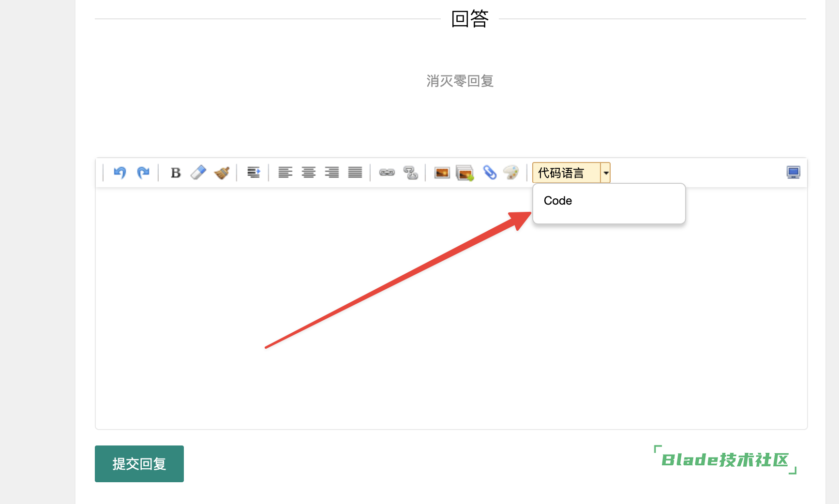This screenshot has width=839, height=504.
Task: Center-align the text
Action: pos(309,172)
